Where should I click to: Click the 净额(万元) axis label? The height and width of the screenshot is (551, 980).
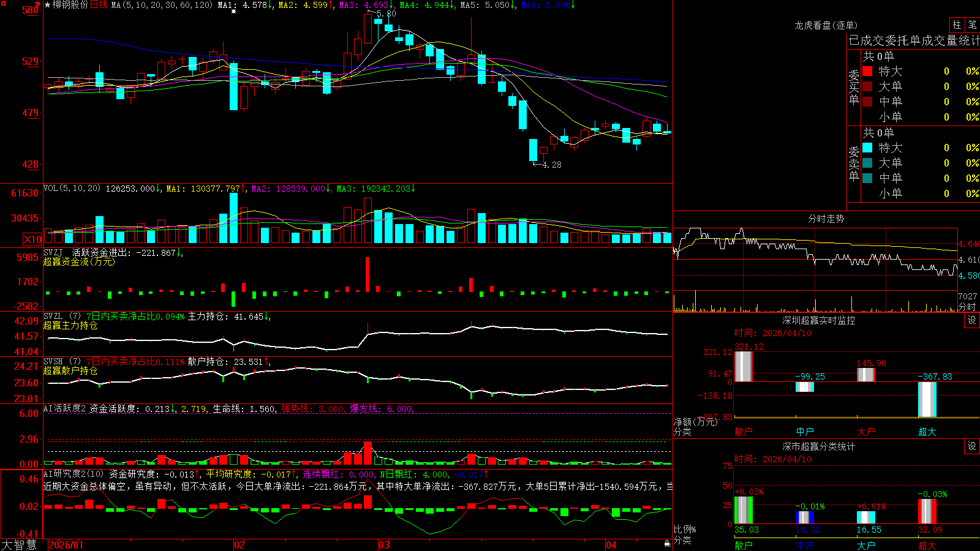tap(695, 422)
